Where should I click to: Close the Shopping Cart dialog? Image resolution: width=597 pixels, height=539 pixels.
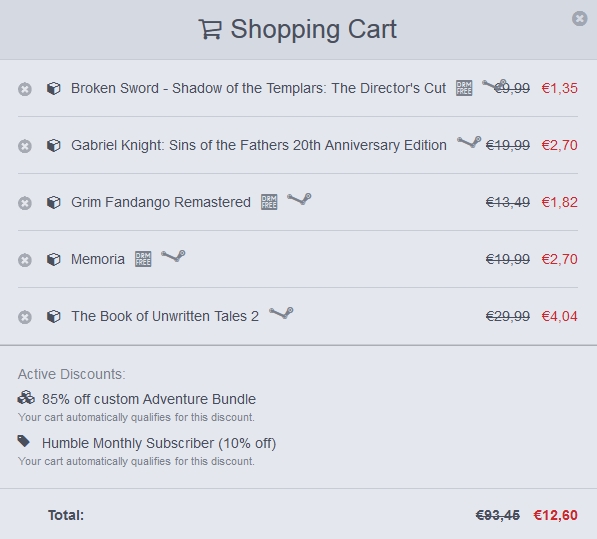tap(579, 18)
